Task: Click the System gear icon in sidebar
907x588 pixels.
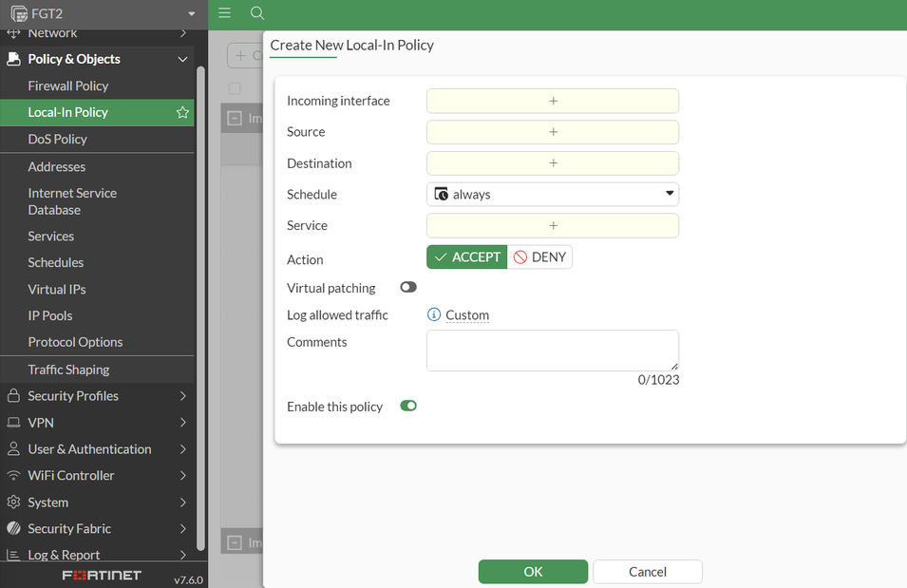Action: pyautogui.click(x=13, y=503)
